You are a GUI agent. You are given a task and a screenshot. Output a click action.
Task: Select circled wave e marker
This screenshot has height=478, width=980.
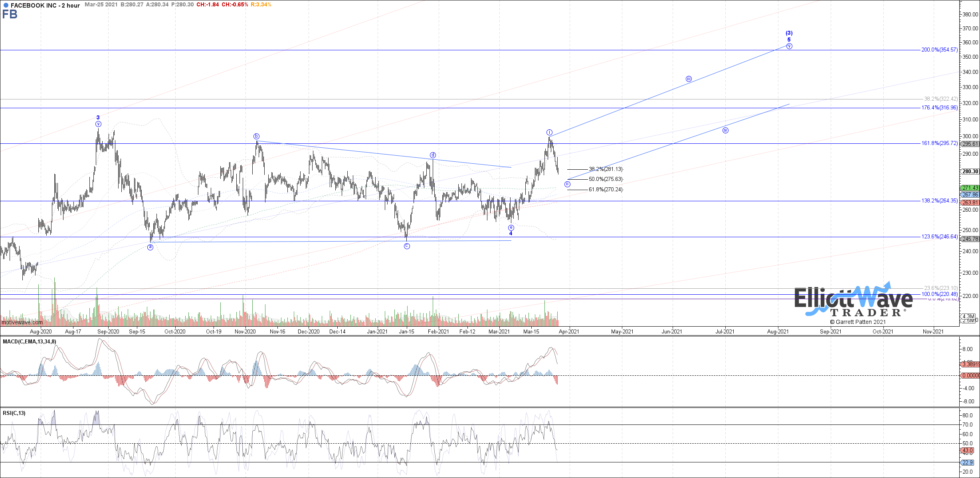511,228
